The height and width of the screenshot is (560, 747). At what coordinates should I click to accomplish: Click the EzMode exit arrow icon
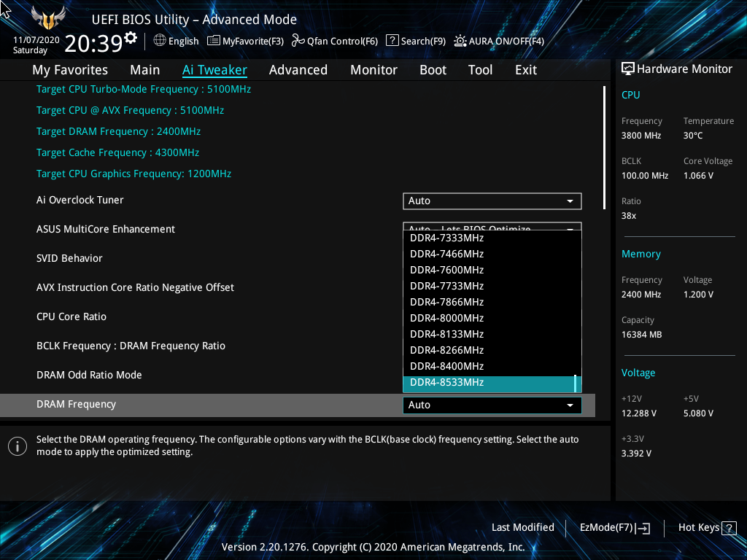[643, 528]
